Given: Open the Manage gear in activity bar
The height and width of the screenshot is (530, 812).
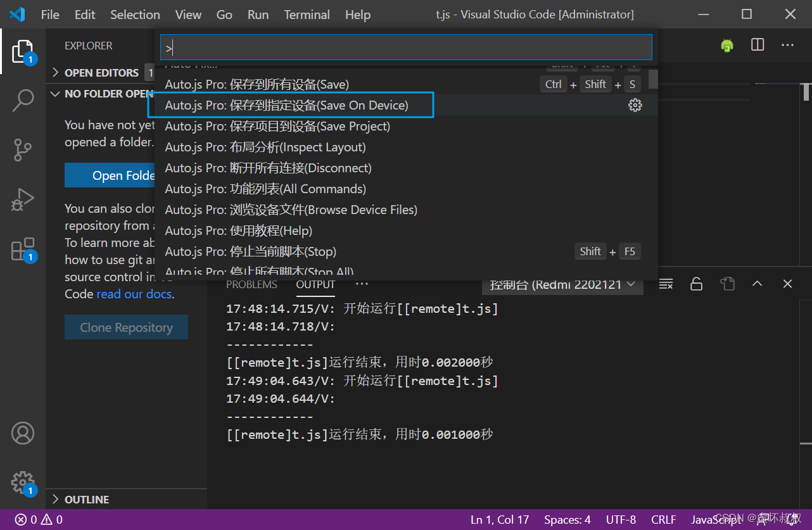Looking at the screenshot, I should (x=23, y=483).
